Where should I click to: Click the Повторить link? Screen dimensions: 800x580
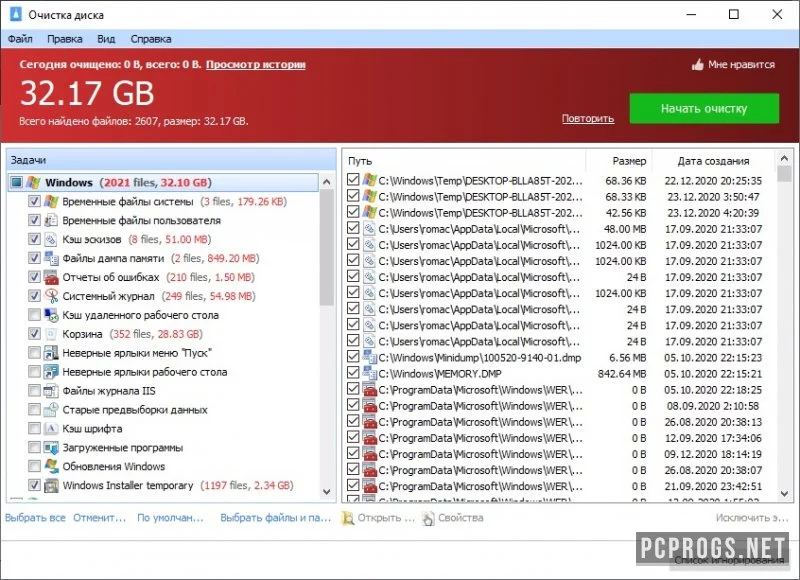coord(588,118)
